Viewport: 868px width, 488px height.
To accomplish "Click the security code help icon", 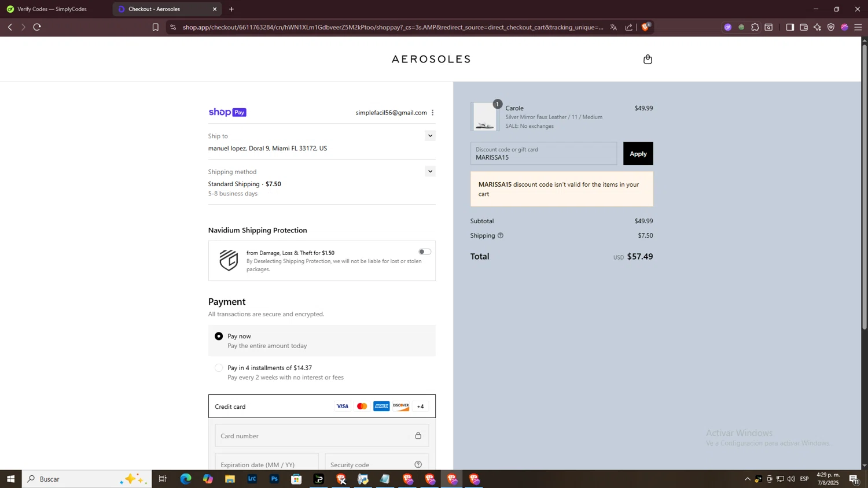I will (418, 464).
